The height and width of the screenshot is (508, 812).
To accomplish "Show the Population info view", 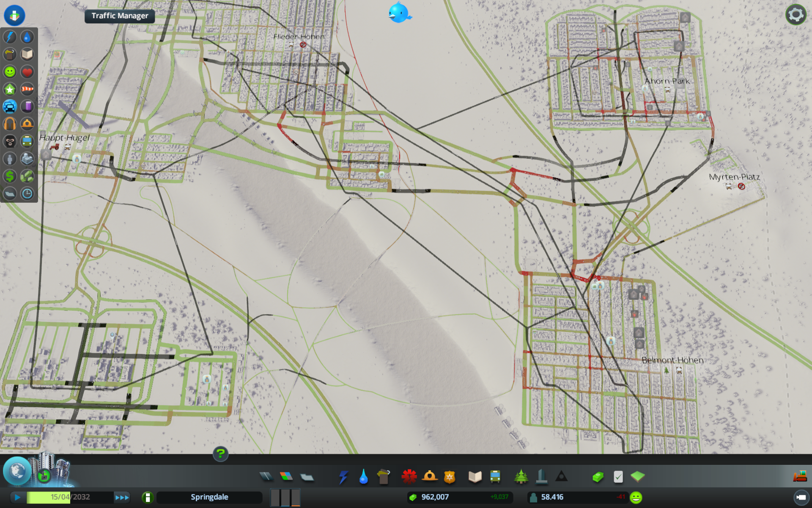I will (10, 159).
